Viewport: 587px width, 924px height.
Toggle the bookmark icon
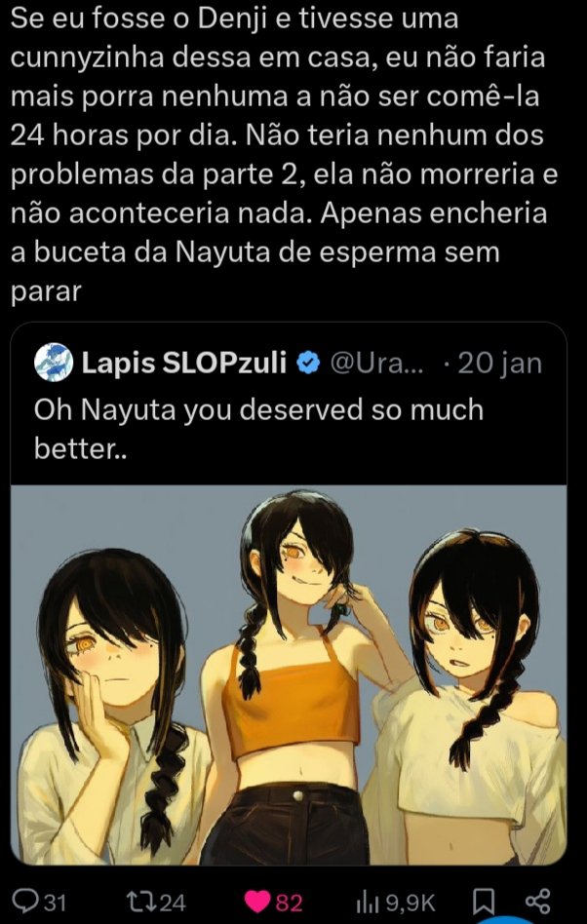[484, 902]
